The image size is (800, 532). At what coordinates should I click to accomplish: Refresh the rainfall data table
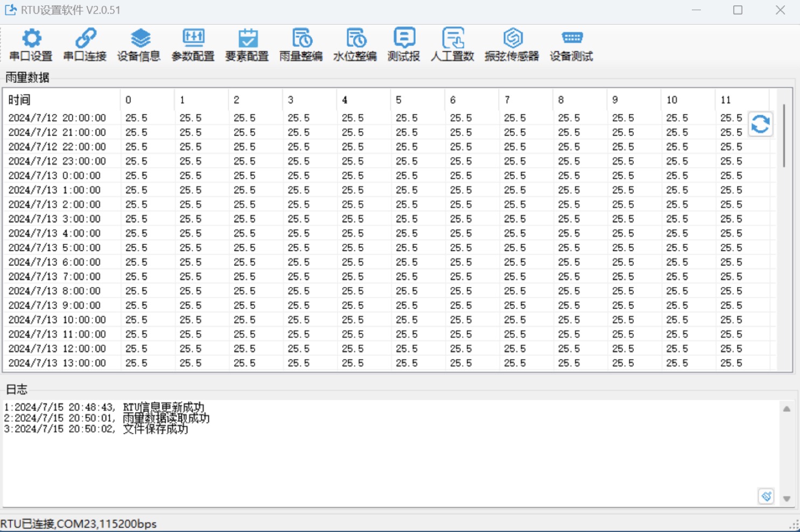pos(760,124)
